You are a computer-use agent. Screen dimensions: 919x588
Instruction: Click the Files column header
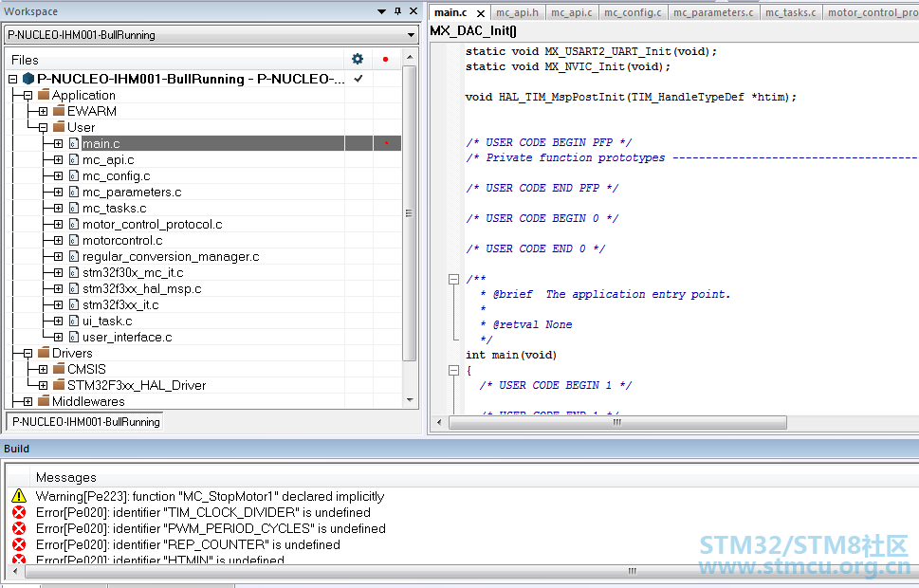pyautogui.click(x=25, y=60)
